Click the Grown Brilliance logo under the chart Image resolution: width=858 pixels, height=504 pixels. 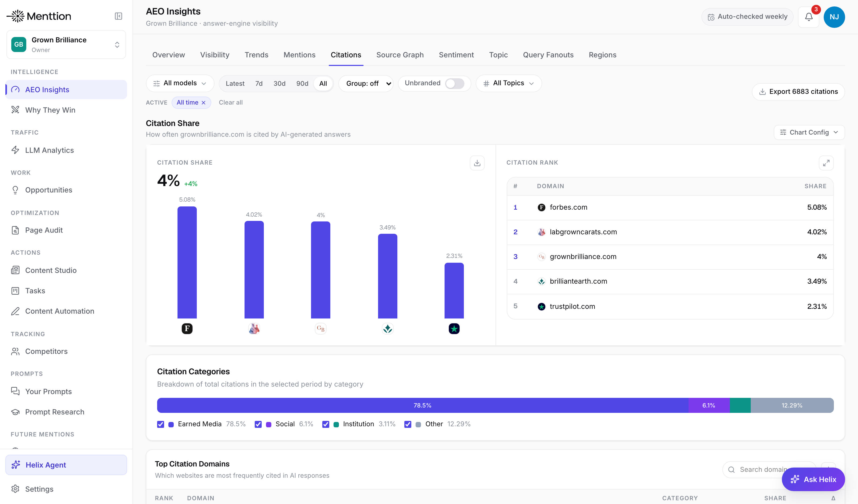320,329
